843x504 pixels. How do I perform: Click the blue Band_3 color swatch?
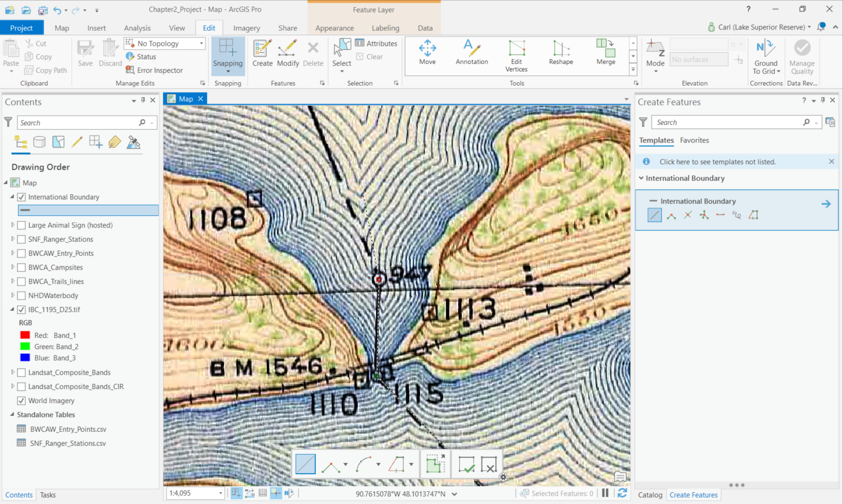point(25,357)
